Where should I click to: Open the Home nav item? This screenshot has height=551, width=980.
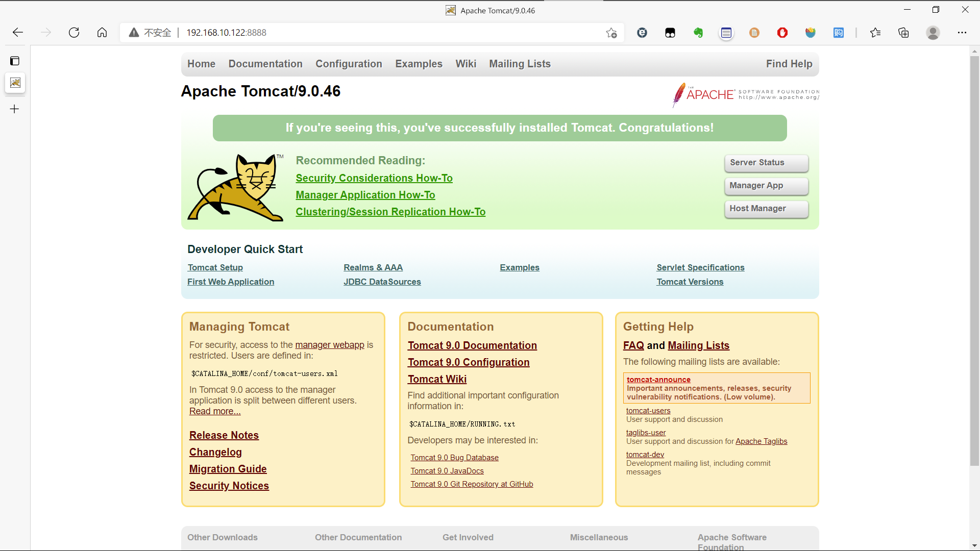click(201, 64)
